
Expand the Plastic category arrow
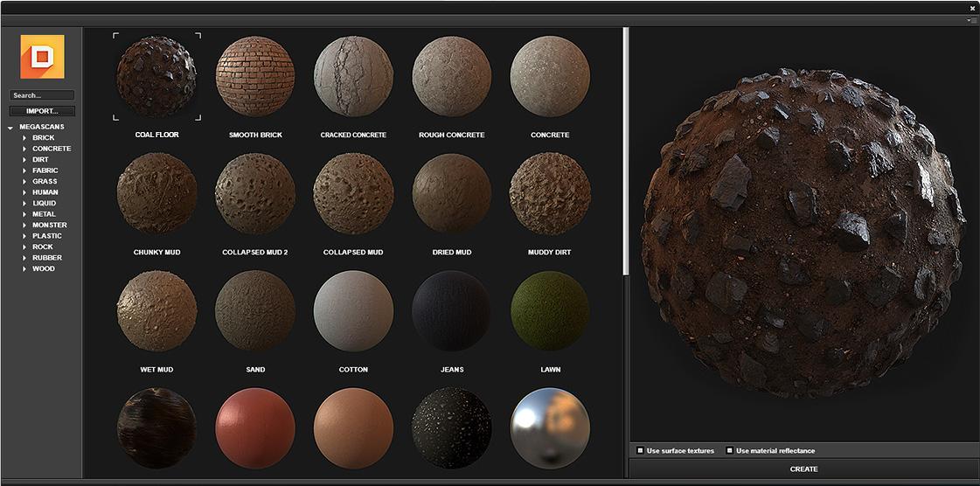point(24,236)
